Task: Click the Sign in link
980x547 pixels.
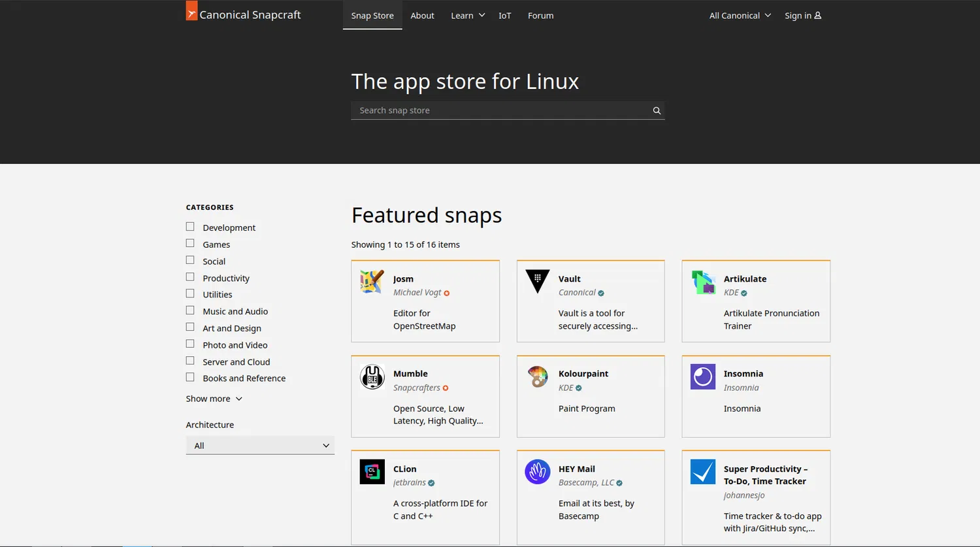Action: 802,16
